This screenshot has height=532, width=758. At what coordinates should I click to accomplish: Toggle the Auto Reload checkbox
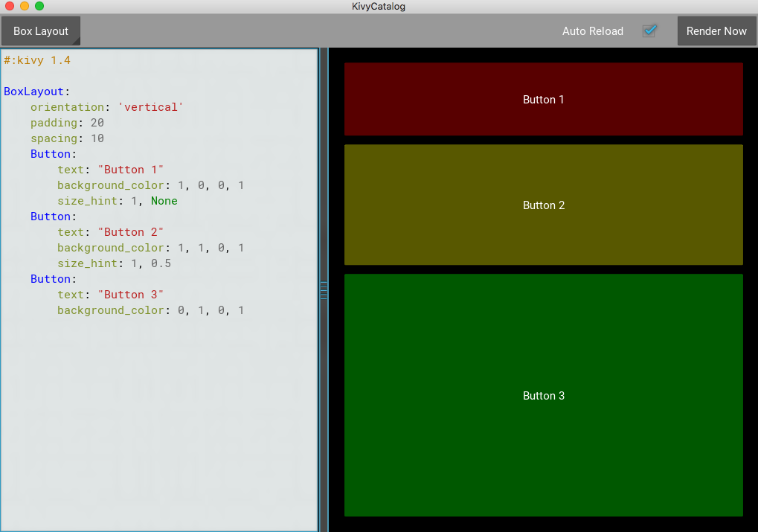click(x=649, y=31)
